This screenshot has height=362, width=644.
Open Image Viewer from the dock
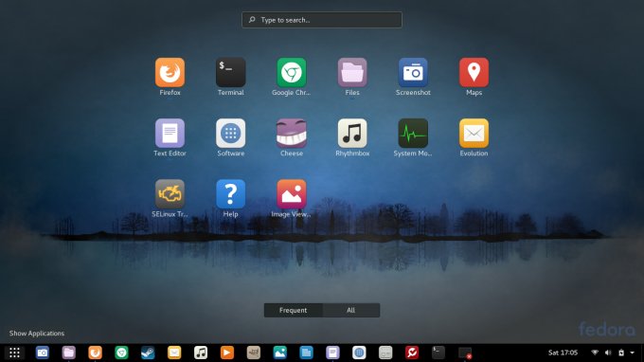click(x=279, y=353)
